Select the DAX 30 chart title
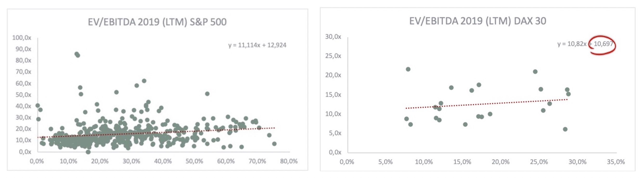The height and width of the screenshot is (178, 644). coord(477,21)
